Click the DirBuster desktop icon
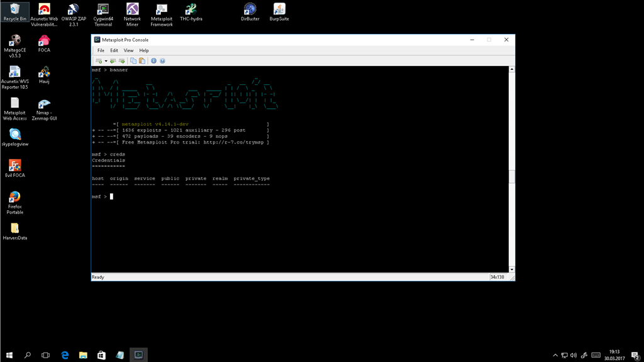The width and height of the screenshot is (644, 362). pyautogui.click(x=250, y=12)
